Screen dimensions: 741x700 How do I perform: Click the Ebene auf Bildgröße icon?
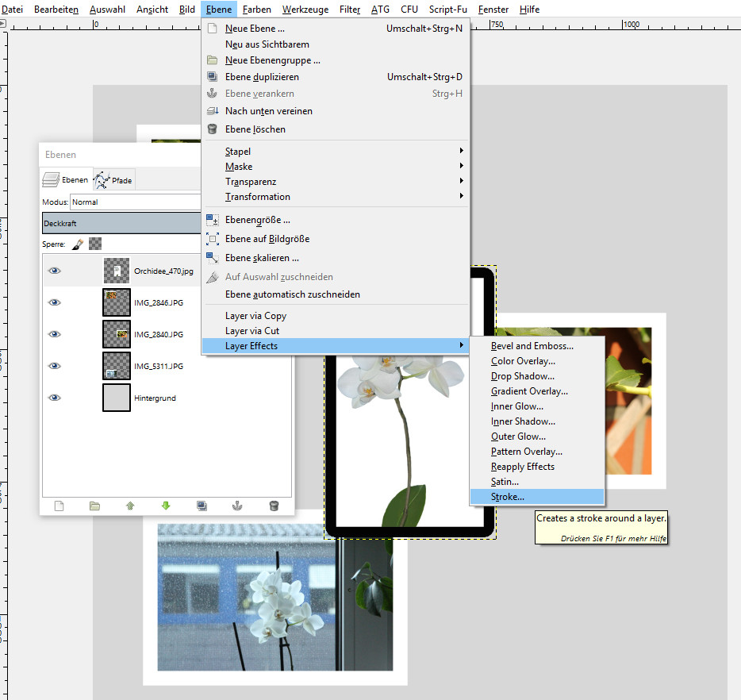click(213, 239)
